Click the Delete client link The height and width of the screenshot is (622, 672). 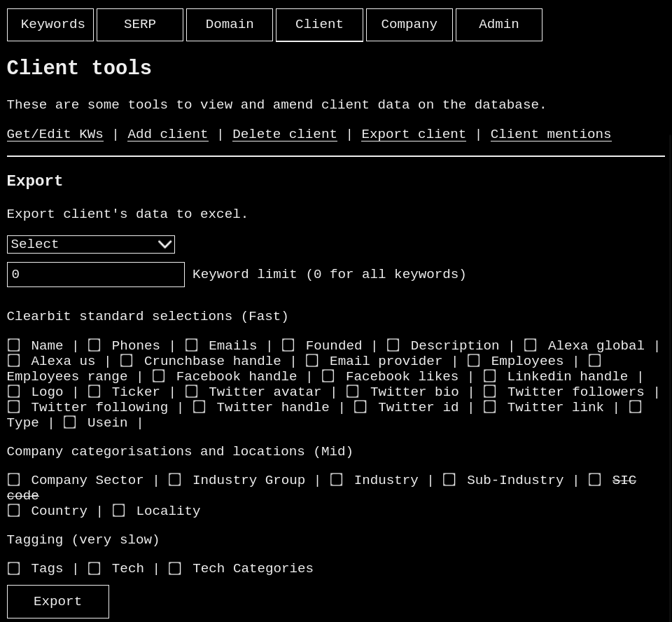(x=284, y=134)
